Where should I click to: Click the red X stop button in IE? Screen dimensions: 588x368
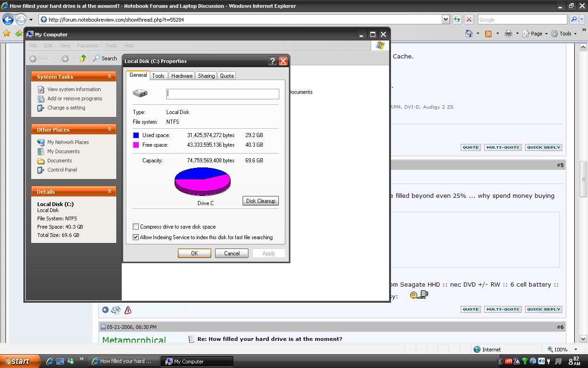pyautogui.click(x=469, y=19)
